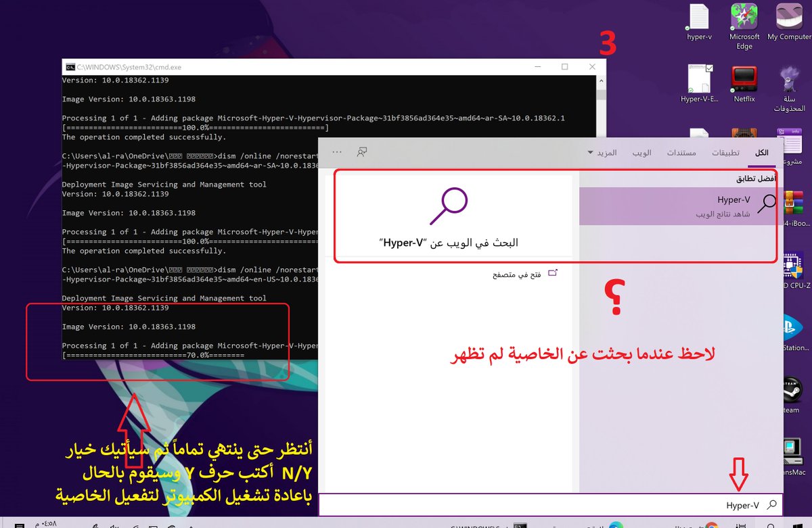Viewport: 812px width, 528px height.
Task: Open the My Computer desktop icon
Action: [789, 22]
